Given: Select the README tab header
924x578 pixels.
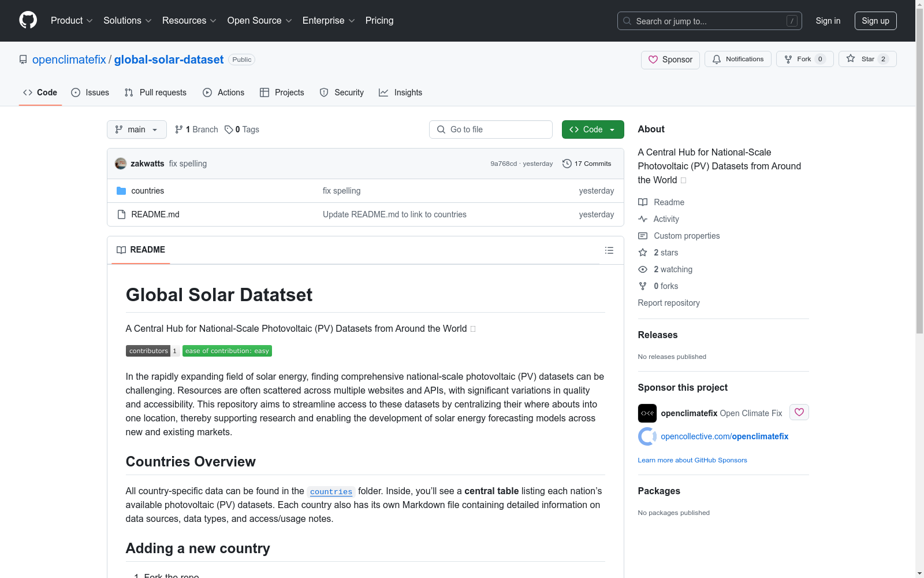Looking at the screenshot, I should [141, 250].
